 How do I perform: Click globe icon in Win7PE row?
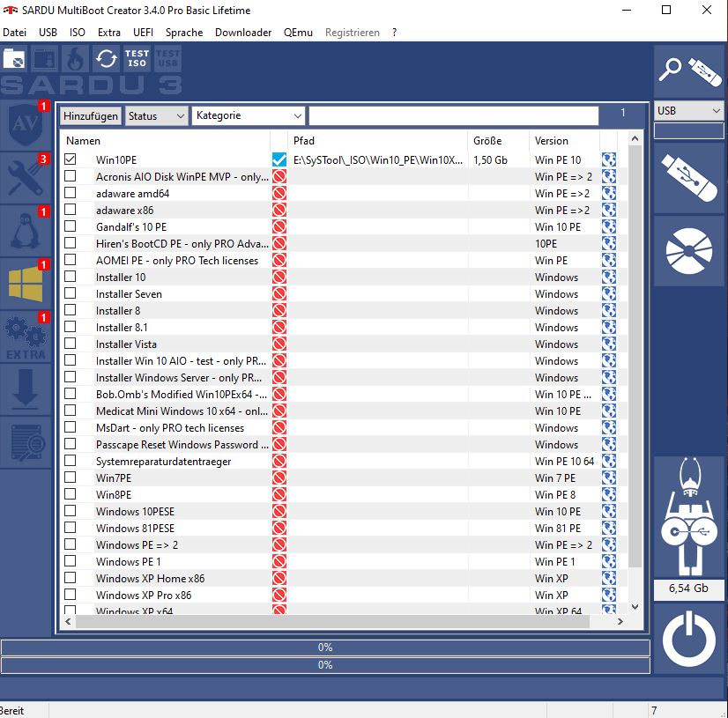click(609, 477)
